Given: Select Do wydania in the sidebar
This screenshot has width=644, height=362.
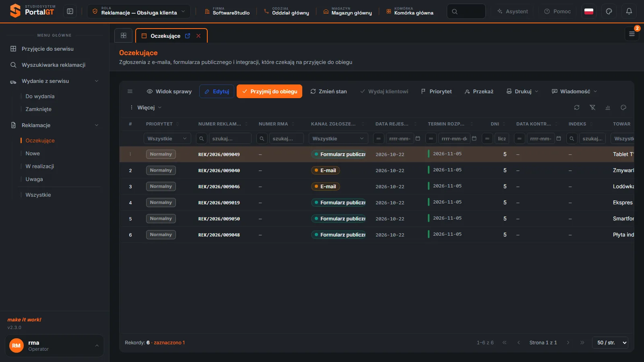Looking at the screenshot, I should click(x=40, y=96).
